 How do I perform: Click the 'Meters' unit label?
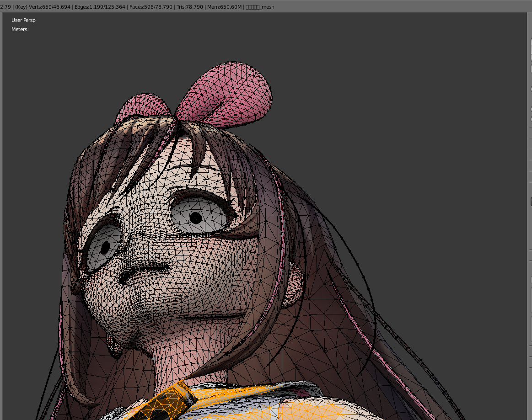point(19,29)
